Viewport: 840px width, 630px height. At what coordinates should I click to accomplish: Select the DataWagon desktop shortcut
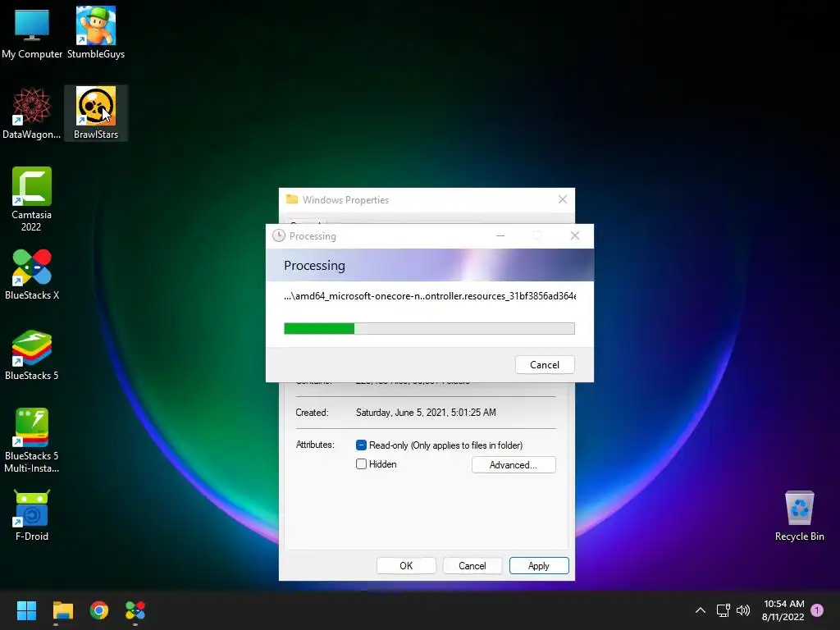point(32,113)
